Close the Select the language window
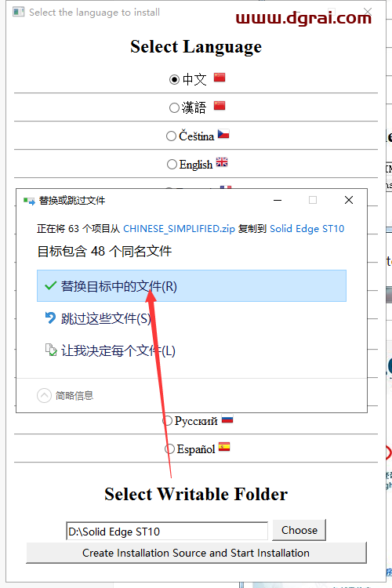 pos(368,12)
